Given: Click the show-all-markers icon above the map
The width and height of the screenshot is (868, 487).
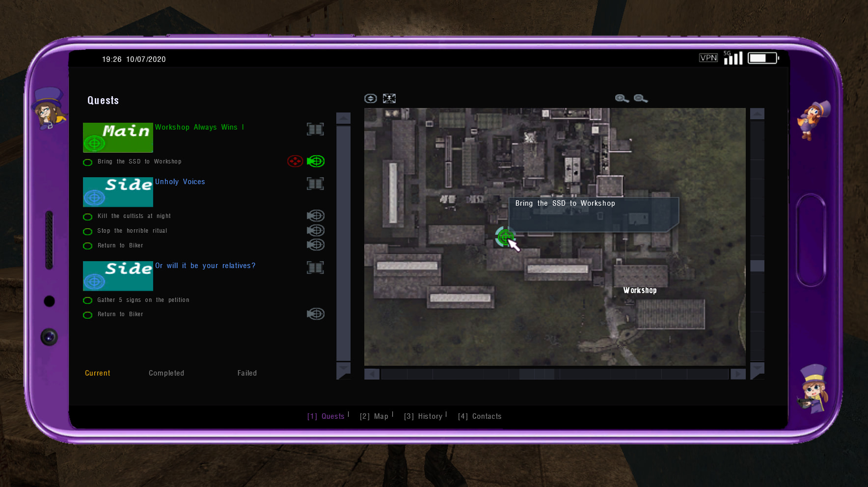Looking at the screenshot, I should click(389, 99).
